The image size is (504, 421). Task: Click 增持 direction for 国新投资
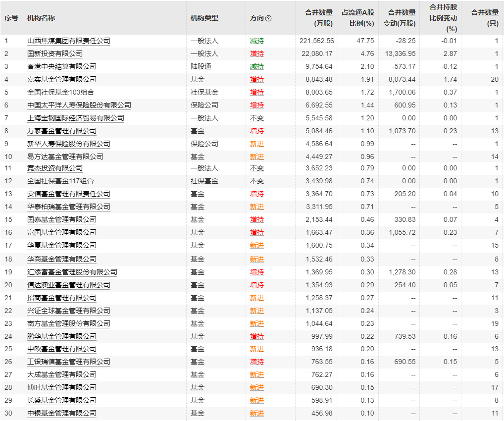[x=257, y=53]
